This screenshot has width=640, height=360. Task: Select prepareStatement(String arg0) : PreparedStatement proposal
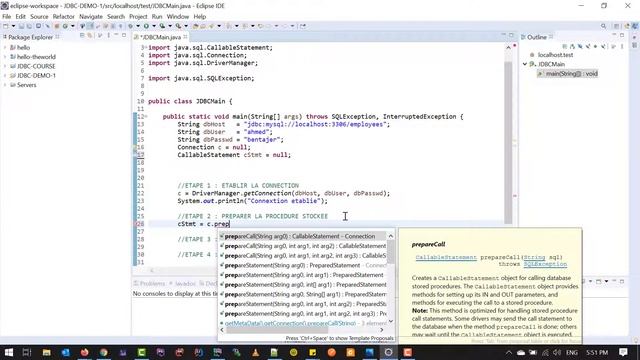click(x=302, y=265)
